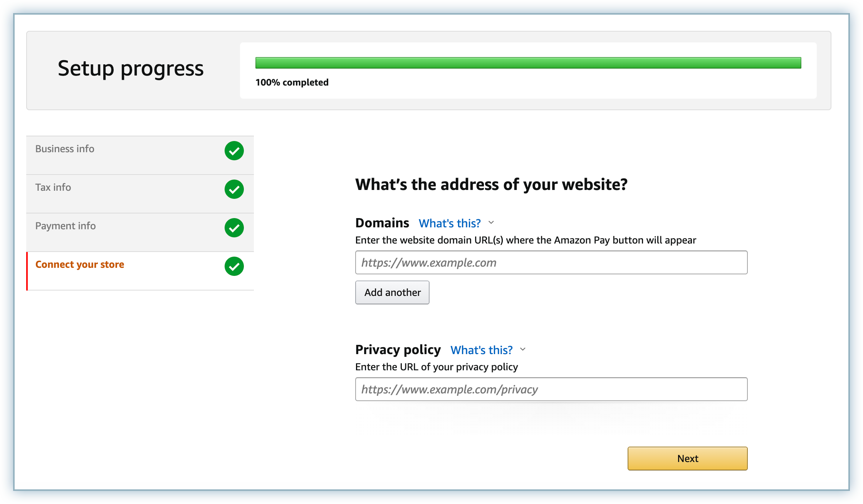This screenshot has width=863, height=504.
Task: Select the Connect your store step
Action: tap(80, 265)
